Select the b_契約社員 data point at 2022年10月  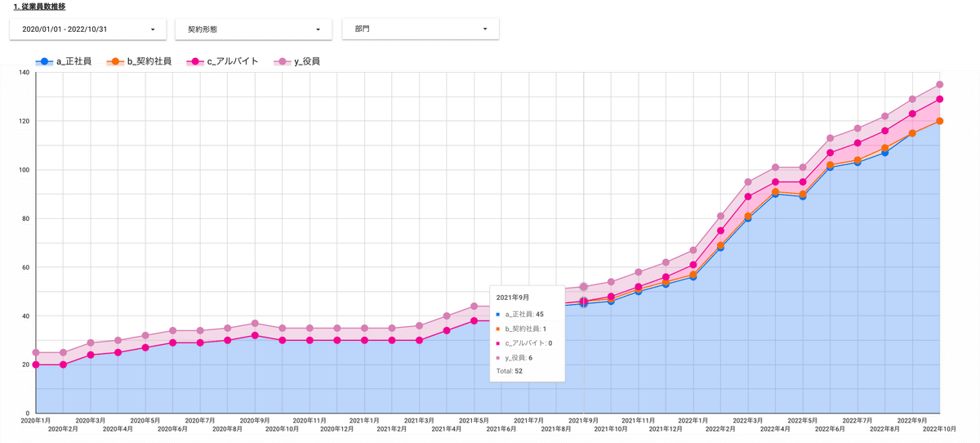(940, 121)
